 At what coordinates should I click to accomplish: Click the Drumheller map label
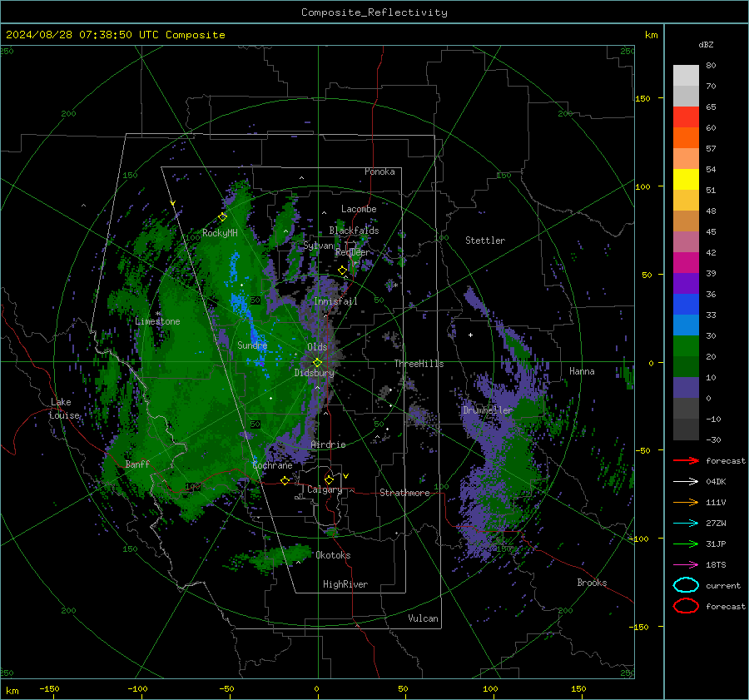(x=487, y=410)
